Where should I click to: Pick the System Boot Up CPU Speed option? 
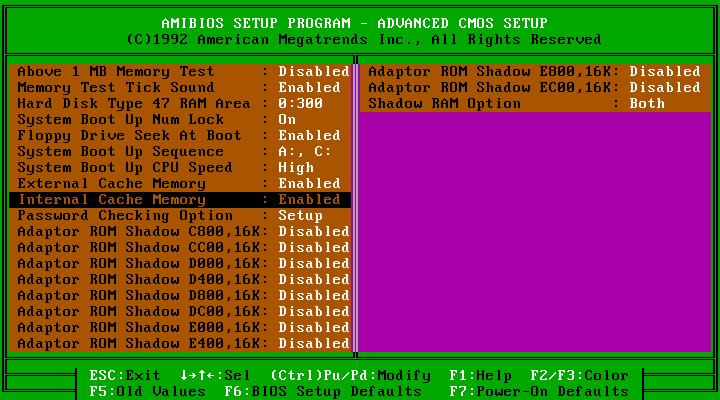tap(180, 168)
